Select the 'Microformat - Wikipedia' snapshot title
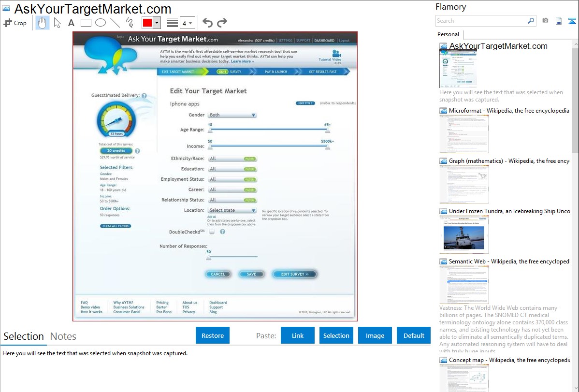This screenshot has height=392, width=579. click(509, 111)
